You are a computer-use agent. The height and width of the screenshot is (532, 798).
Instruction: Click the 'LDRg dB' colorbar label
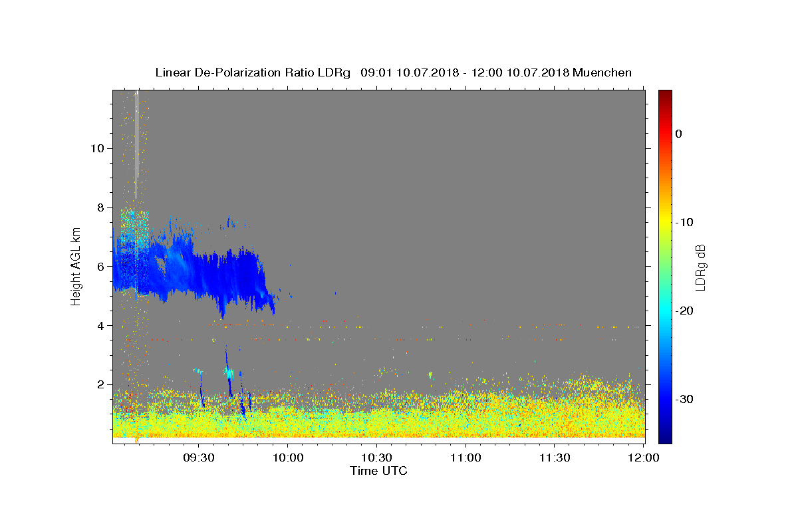(x=700, y=267)
